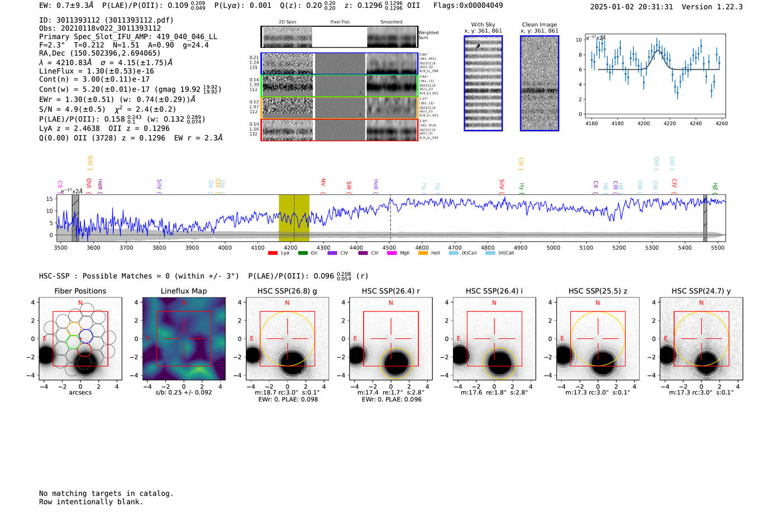Click the Lineflux Map panel
782x532 pixels.
[x=184, y=338]
